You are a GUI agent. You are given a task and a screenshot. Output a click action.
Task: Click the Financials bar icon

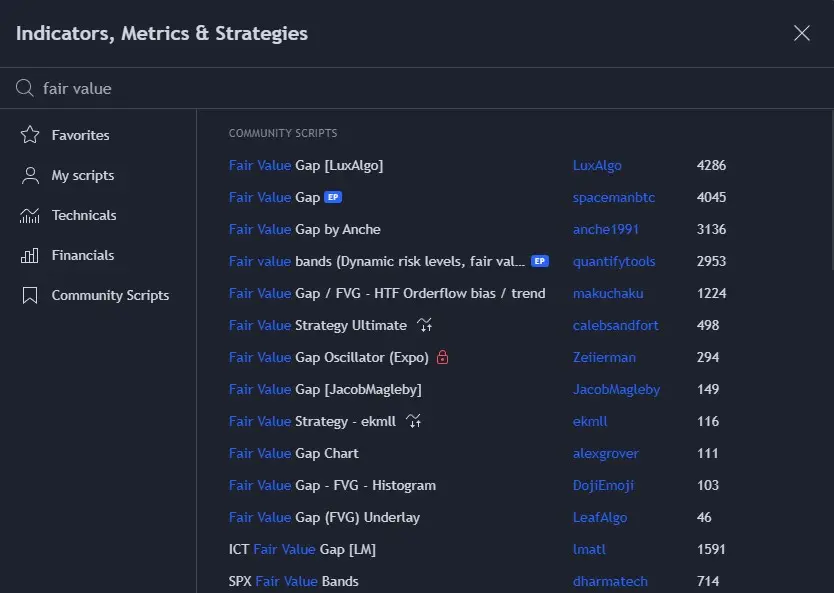coord(30,255)
